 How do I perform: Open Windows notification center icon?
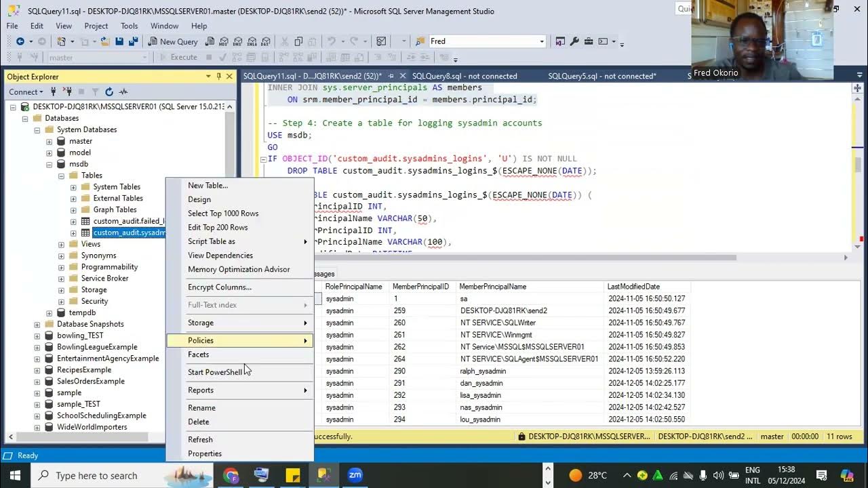tap(821, 475)
